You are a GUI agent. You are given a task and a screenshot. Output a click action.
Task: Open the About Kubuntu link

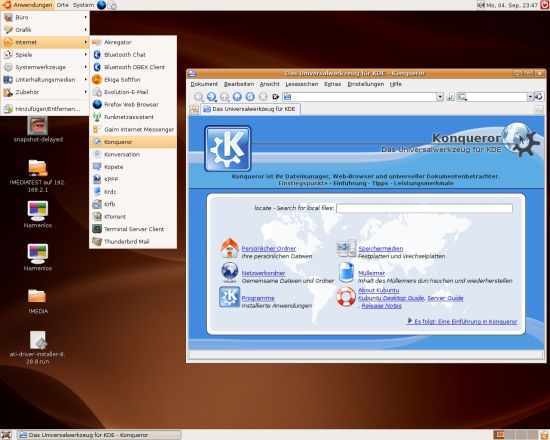[x=378, y=290]
